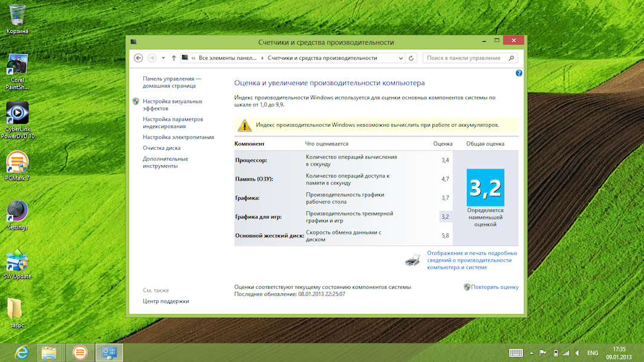Click the blue help question mark icon
The height and width of the screenshot is (362, 644).
(x=519, y=73)
